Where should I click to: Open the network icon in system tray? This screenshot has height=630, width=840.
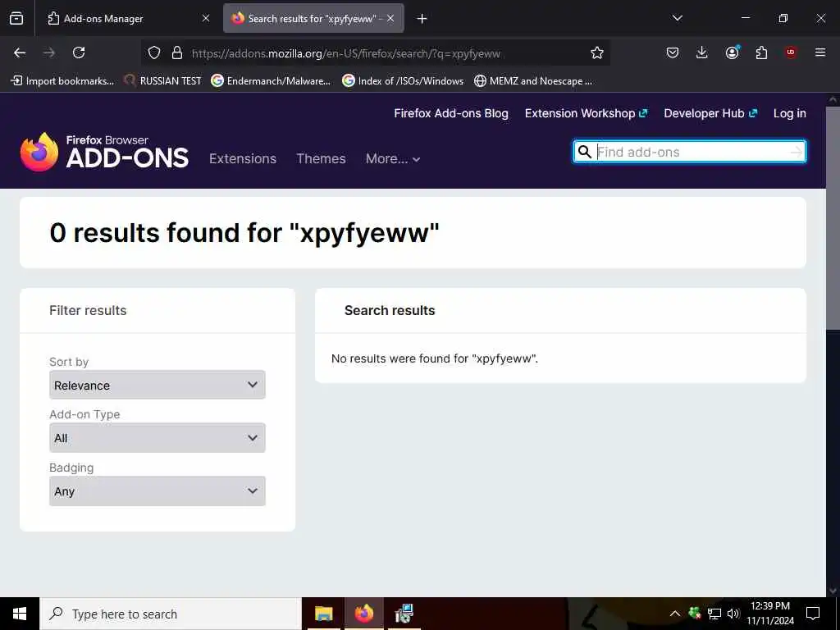point(714,614)
